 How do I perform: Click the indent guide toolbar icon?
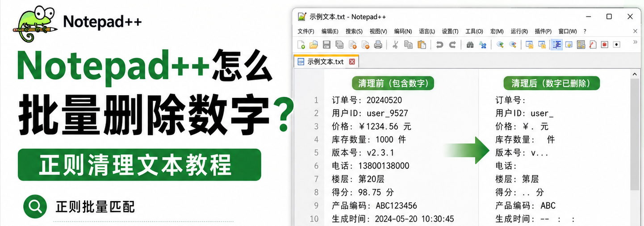click(x=581, y=44)
